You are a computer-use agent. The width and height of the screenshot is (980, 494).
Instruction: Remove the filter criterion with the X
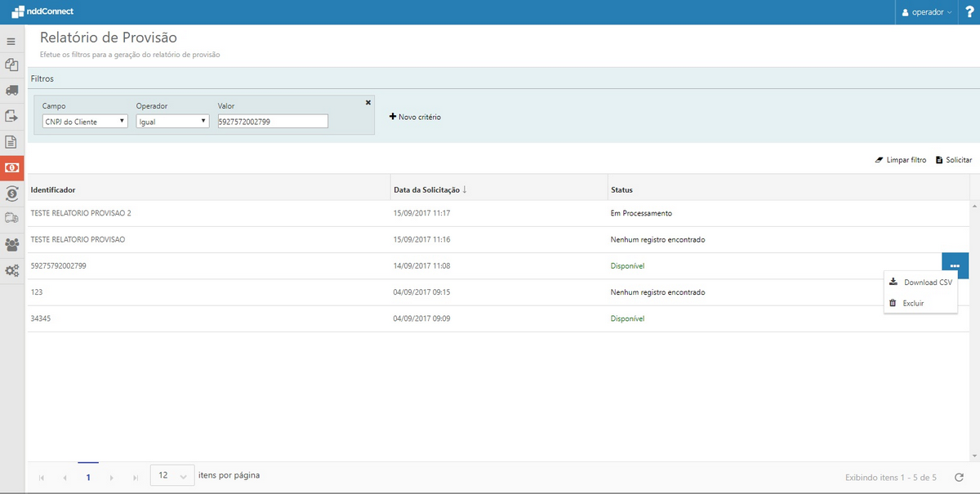click(367, 102)
